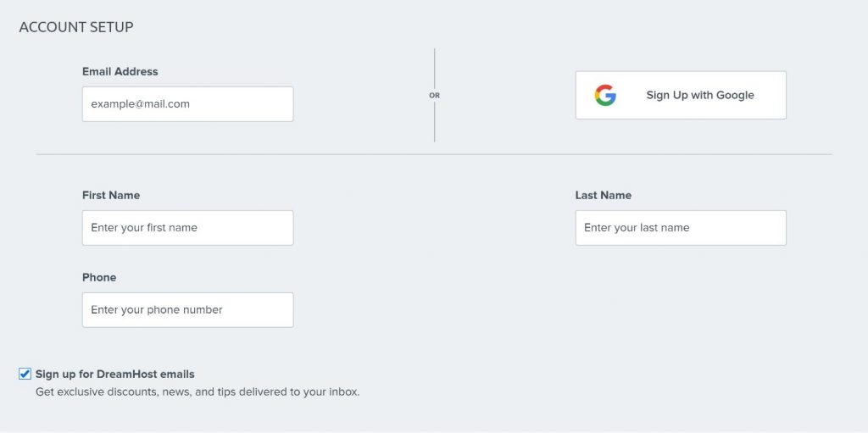Select the First Name text field

[187, 228]
